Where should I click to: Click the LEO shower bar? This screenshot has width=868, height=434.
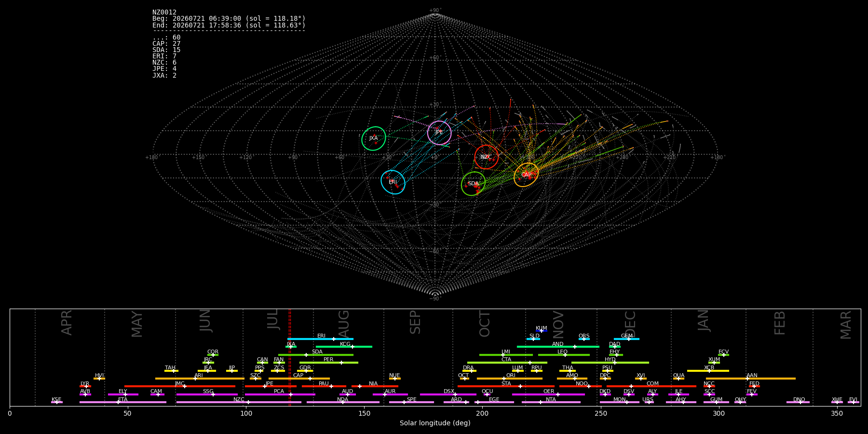click(x=564, y=355)
